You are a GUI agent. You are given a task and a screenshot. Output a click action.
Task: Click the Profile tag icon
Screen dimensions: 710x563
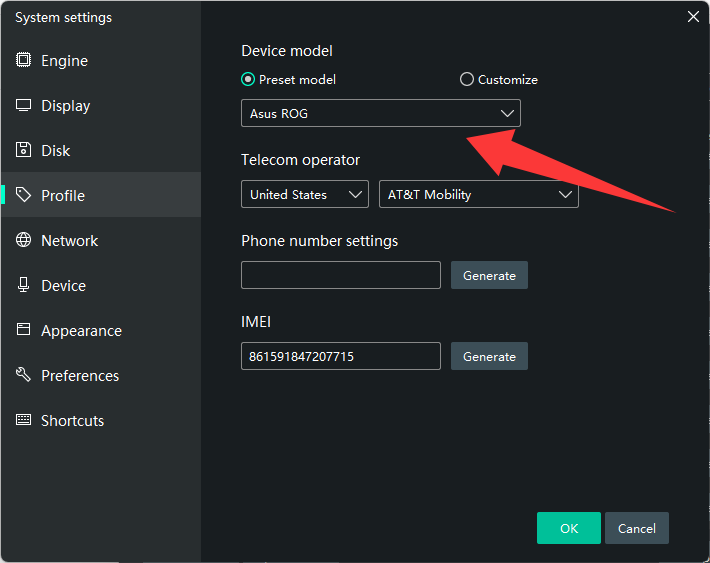pyautogui.click(x=23, y=195)
